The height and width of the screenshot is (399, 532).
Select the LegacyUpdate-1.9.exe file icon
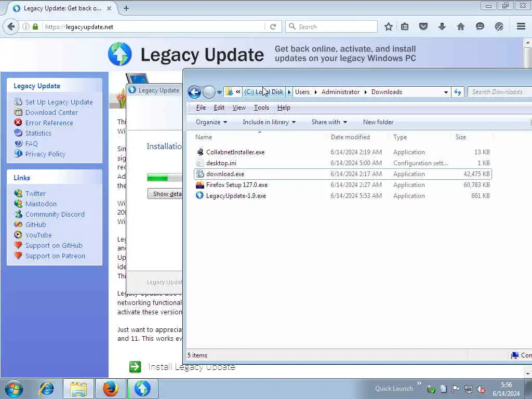[200, 196]
